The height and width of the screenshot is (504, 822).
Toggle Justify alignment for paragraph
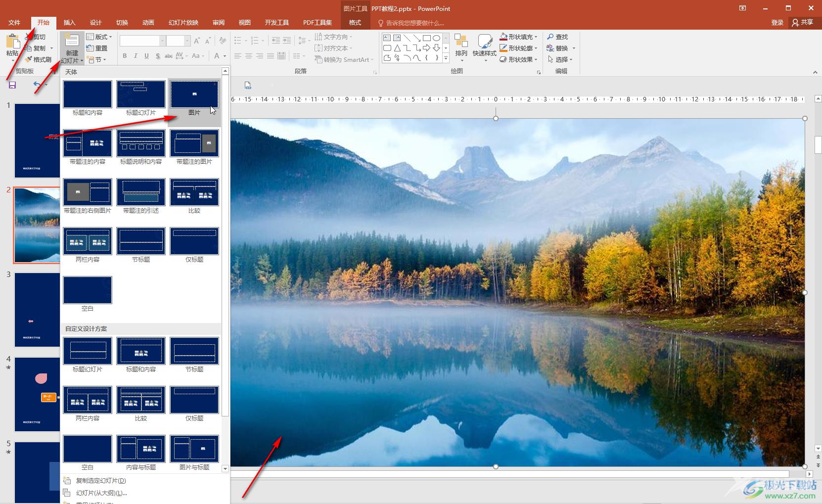click(x=271, y=56)
